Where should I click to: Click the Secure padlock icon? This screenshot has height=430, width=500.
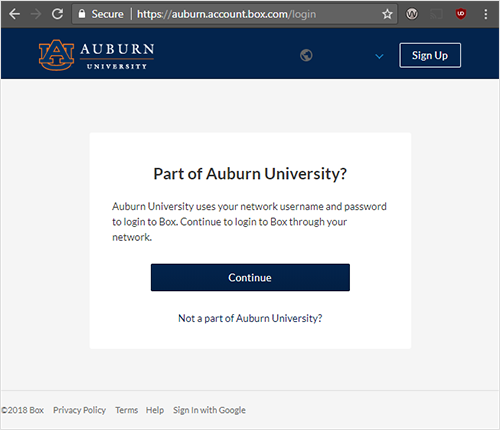click(x=82, y=14)
